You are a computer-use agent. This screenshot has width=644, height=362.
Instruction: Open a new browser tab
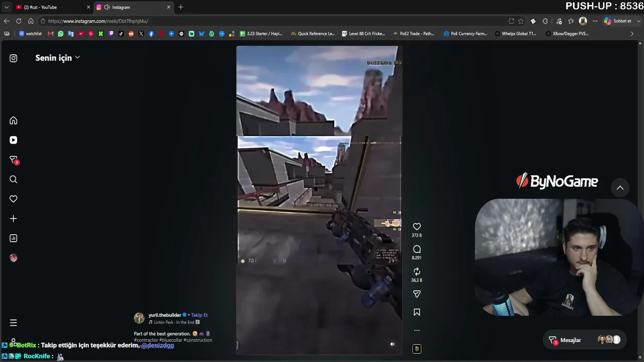(181, 7)
